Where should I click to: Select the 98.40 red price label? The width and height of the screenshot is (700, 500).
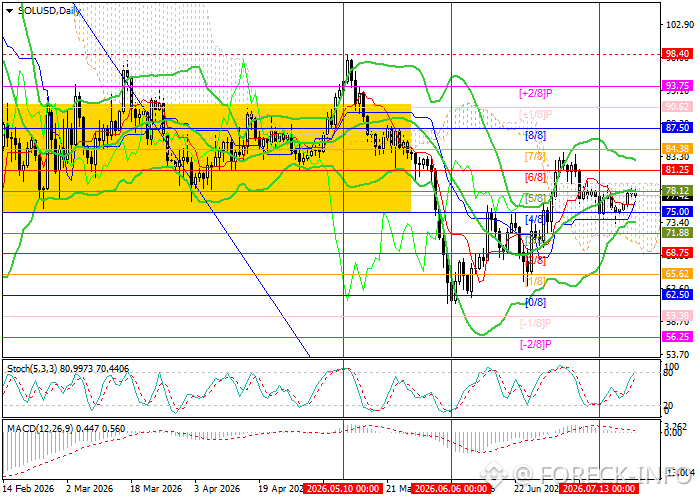pos(677,54)
